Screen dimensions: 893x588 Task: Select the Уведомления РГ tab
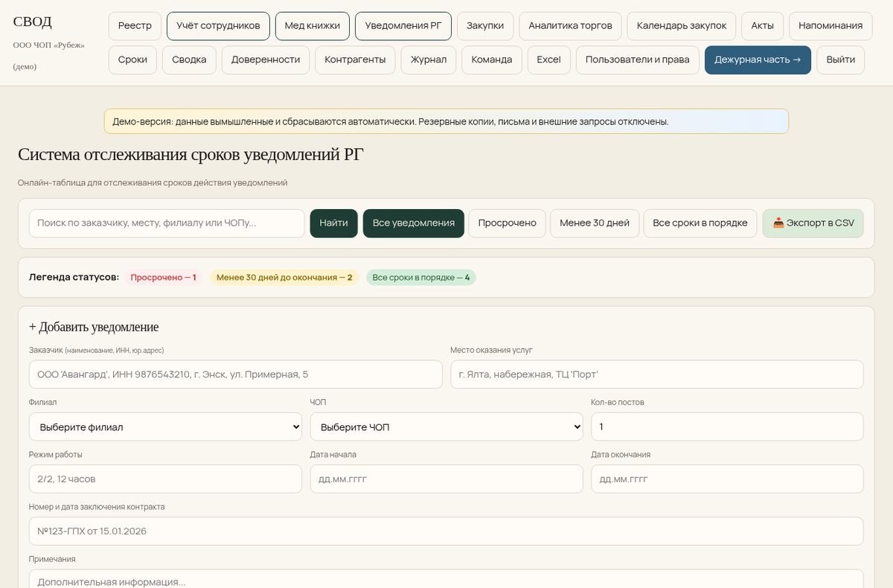click(x=403, y=25)
